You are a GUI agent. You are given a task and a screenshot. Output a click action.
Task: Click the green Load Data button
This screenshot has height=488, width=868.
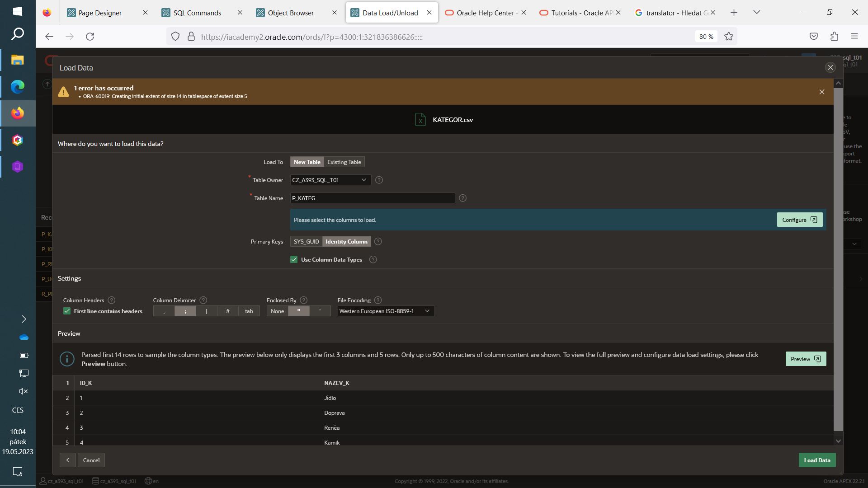(x=816, y=460)
